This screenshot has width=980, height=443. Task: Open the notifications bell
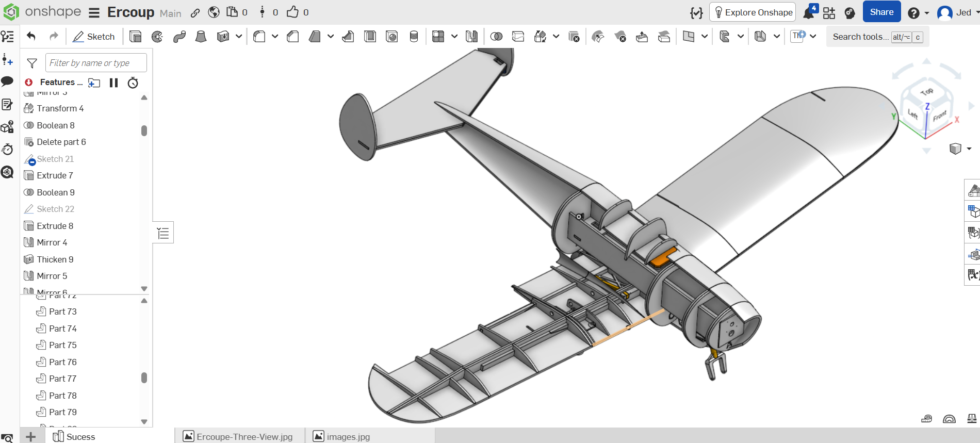(x=809, y=13)
